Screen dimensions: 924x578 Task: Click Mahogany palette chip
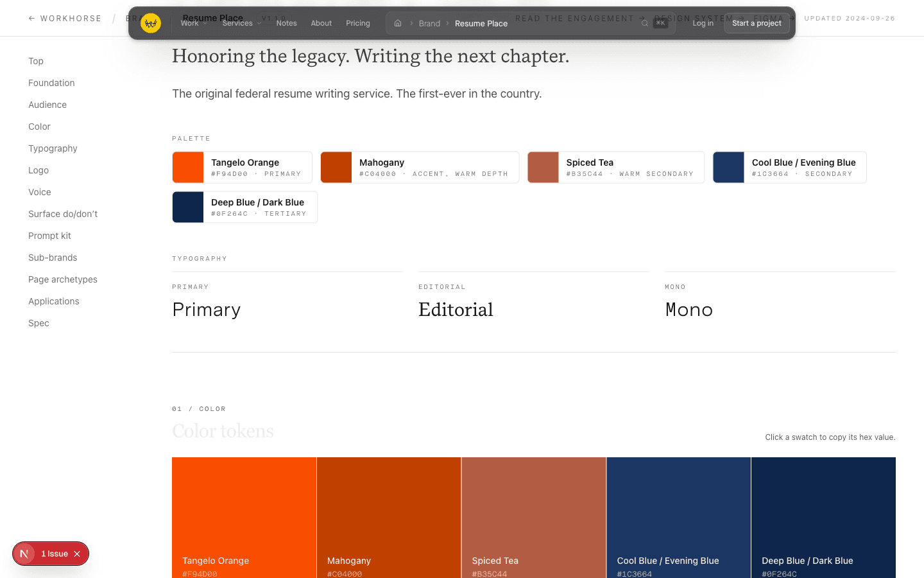[x=420, y=168]
